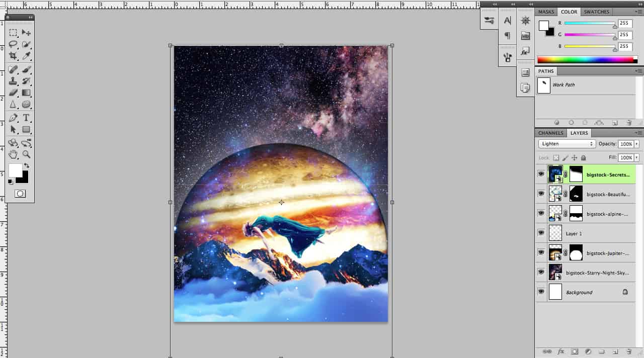Hide the bigstock-Starry-Night-Sky layer

point(541,272)
